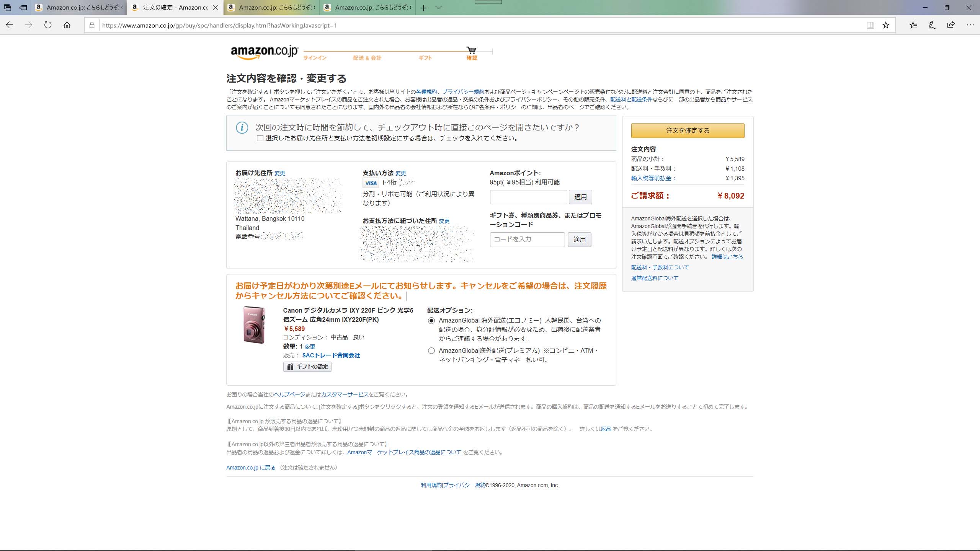
Task: Click the VISA card icon
Action: click(x=371, y=183)
